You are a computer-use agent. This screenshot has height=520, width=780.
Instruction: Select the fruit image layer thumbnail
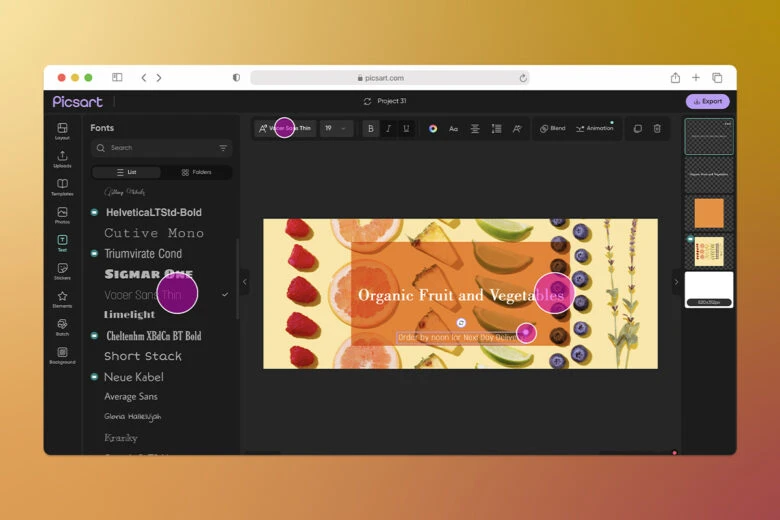709,251
